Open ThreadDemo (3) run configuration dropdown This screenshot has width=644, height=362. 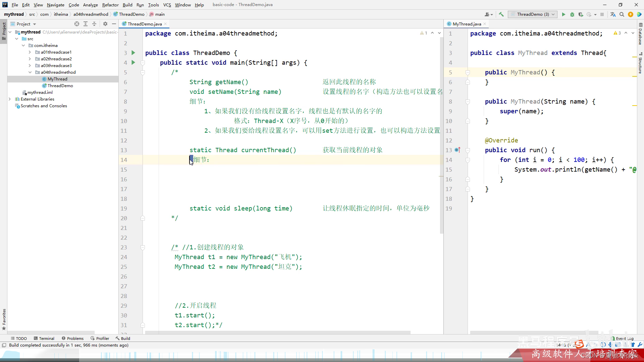click(533, 14)
